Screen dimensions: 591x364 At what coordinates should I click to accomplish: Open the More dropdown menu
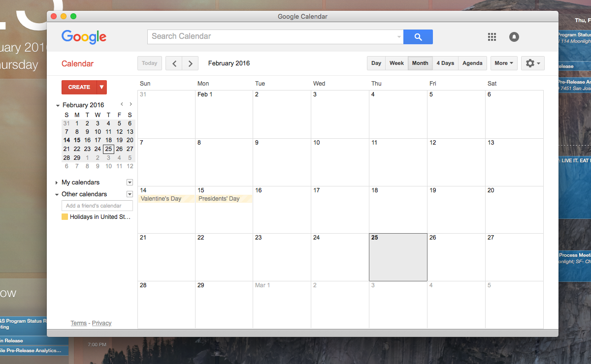click(504, 63)
